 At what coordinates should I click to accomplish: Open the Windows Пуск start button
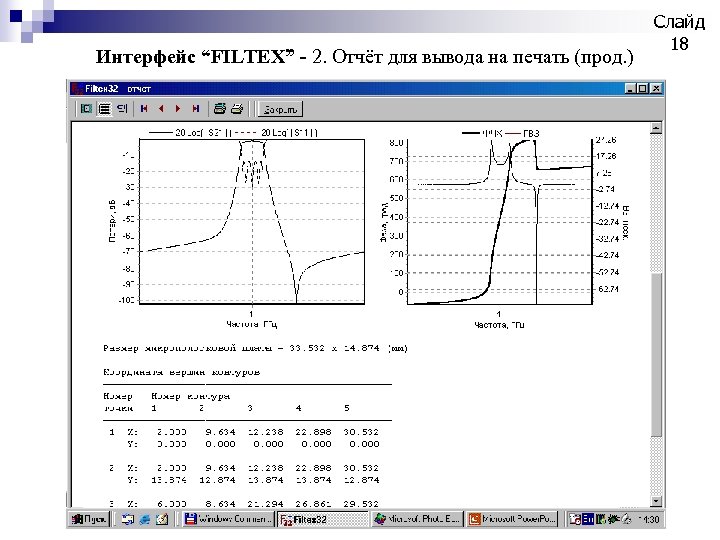click(x=89, y=519)
